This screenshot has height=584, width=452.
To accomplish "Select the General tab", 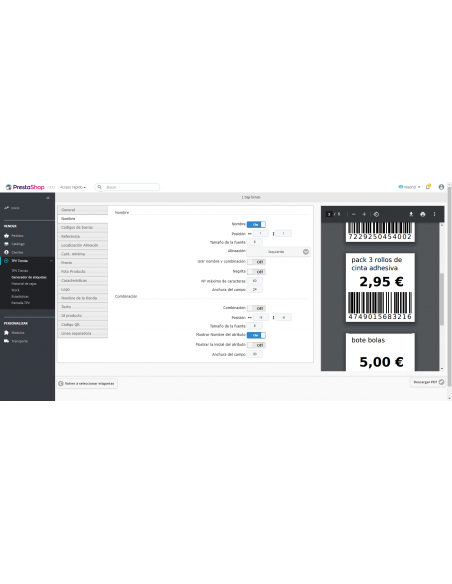I will [x=82, y=210].
